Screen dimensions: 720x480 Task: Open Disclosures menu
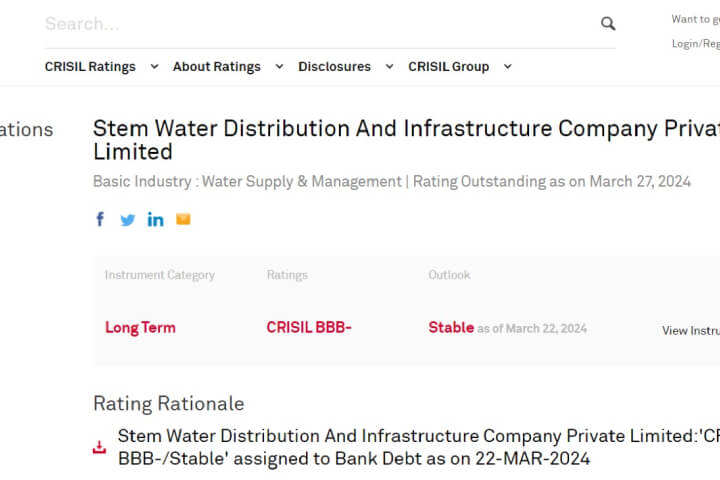[x=334, y=67]
